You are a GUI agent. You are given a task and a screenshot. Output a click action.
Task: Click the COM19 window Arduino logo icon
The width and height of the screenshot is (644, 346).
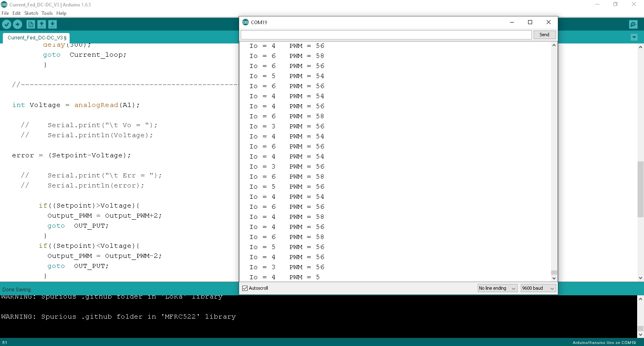tap(246, 22)
